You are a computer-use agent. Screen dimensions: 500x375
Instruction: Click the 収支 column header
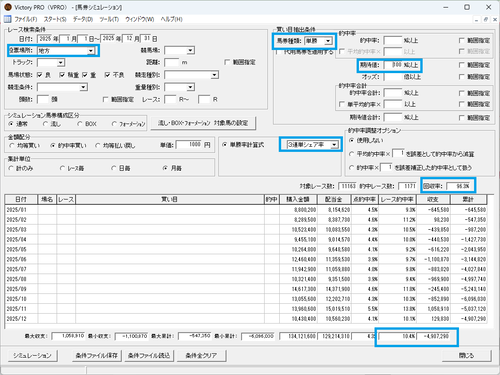point(433,199)
